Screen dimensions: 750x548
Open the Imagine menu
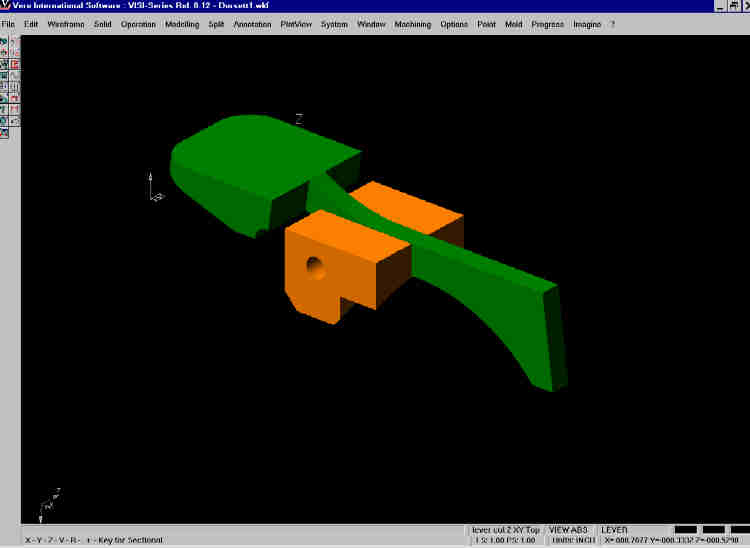(x=587, y=24)
